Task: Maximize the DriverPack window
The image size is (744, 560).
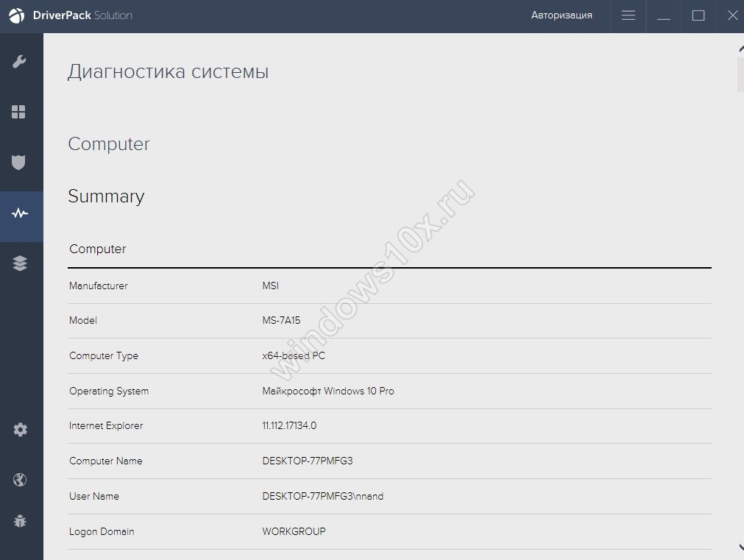Action: [698, 15]
